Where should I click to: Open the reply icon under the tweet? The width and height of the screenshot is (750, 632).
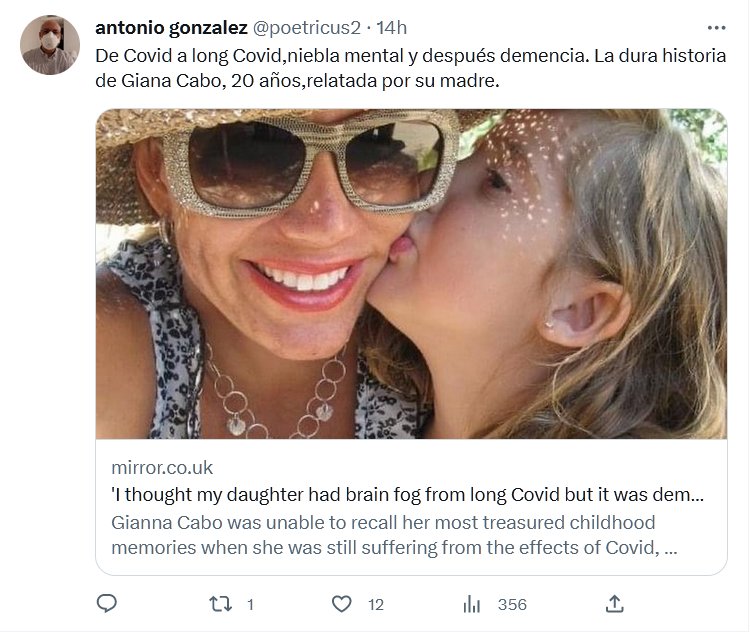[107, 604]
